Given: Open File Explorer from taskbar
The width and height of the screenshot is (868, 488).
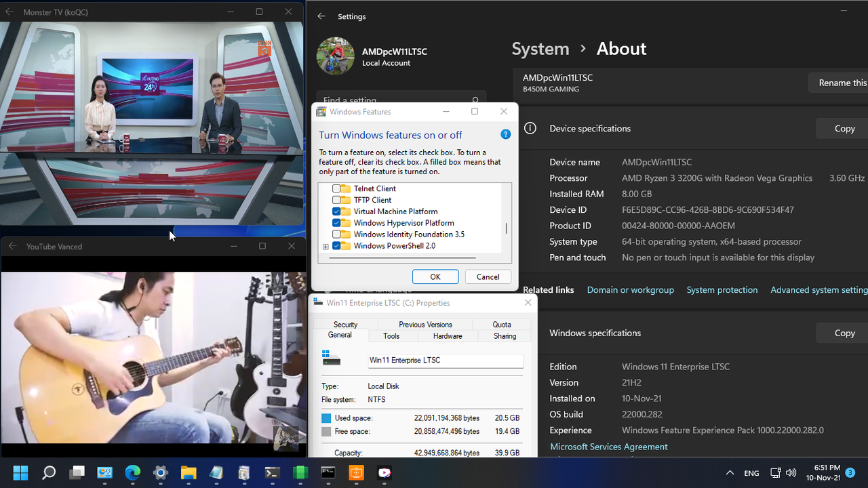Looking at the screenshot, I should 189,472.
